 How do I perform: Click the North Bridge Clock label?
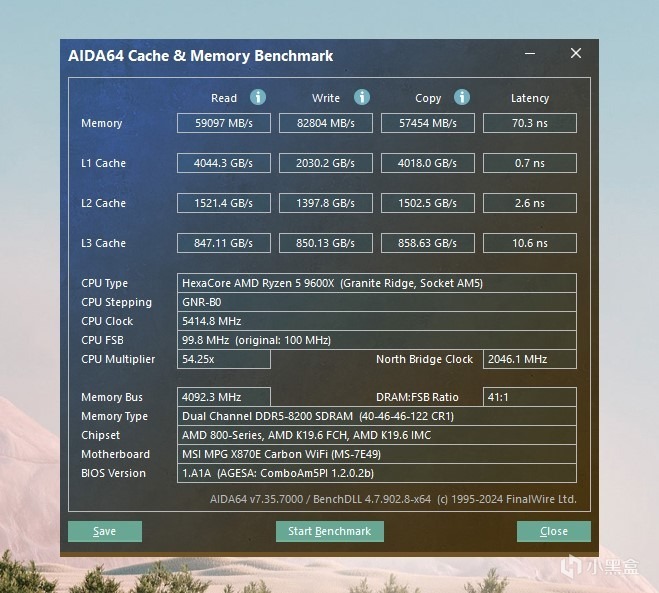(424, 359)
